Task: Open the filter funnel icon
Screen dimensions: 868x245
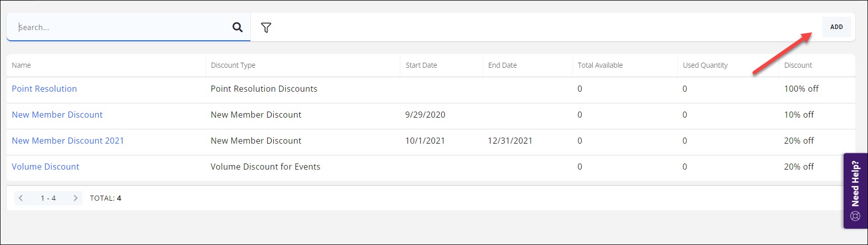Action: tap(266, 28)
